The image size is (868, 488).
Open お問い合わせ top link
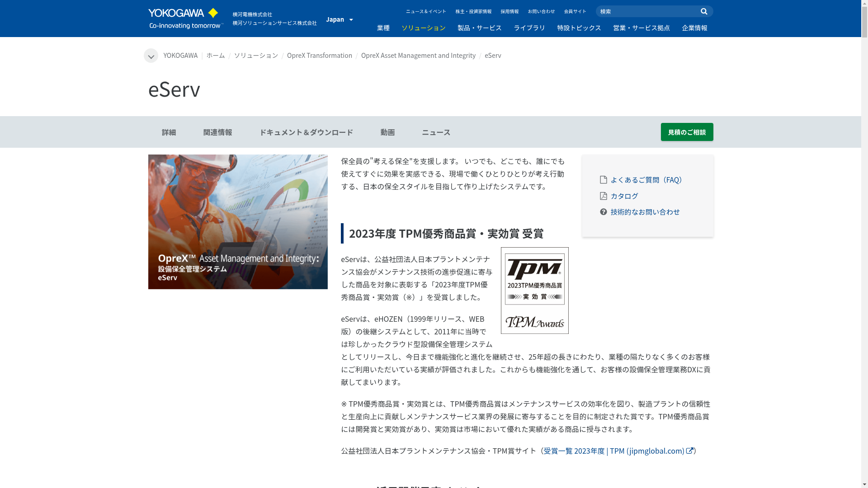(541, 11)
